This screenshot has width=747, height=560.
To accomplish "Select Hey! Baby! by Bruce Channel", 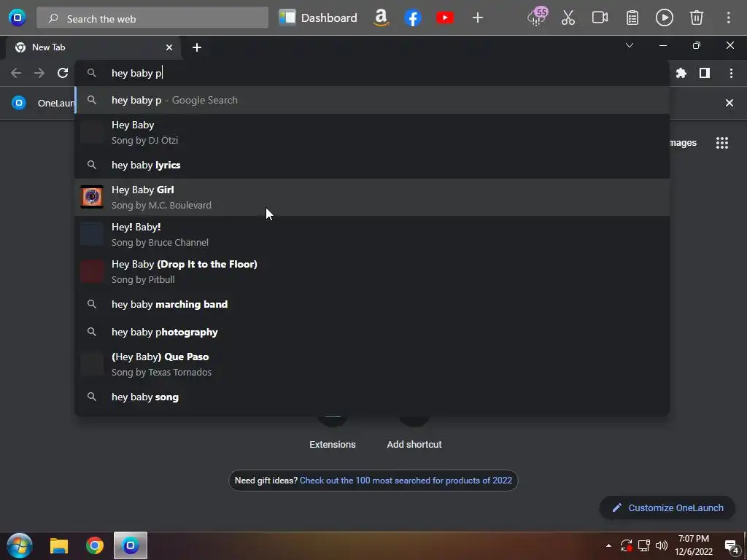I will [x=371, y=234].
